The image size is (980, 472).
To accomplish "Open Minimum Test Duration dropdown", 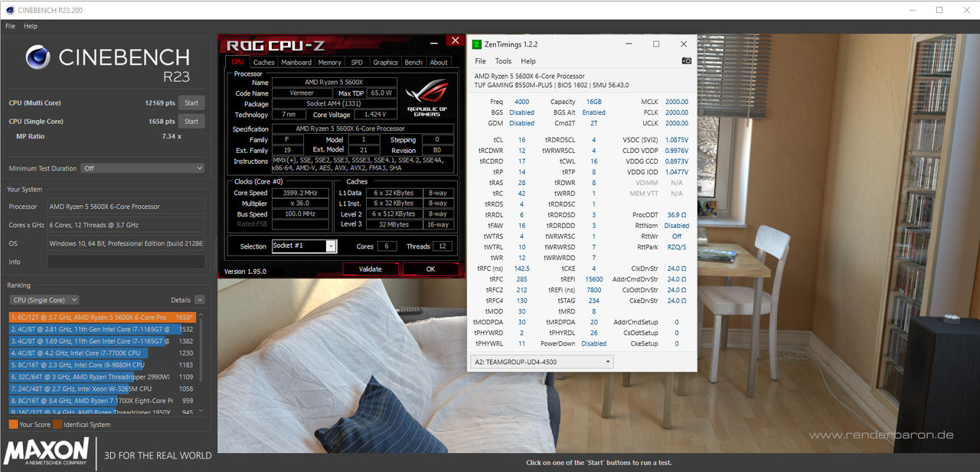I will click(x=143, y=168).
